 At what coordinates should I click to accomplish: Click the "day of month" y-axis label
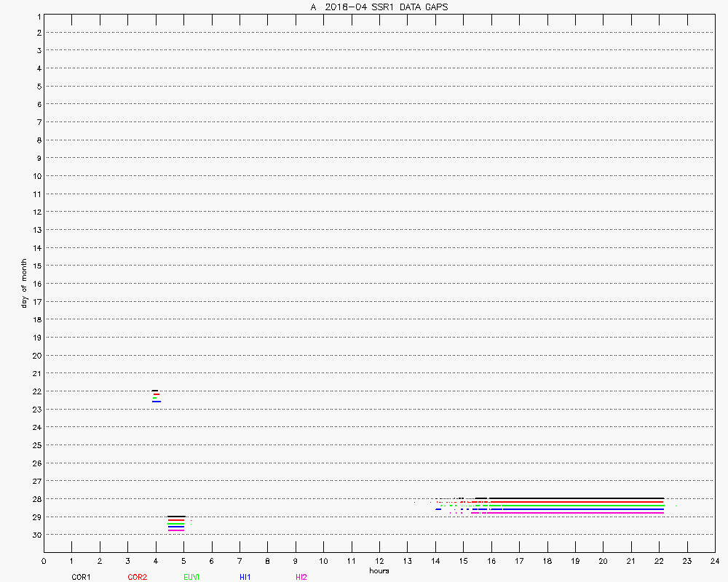pos(24,283)
